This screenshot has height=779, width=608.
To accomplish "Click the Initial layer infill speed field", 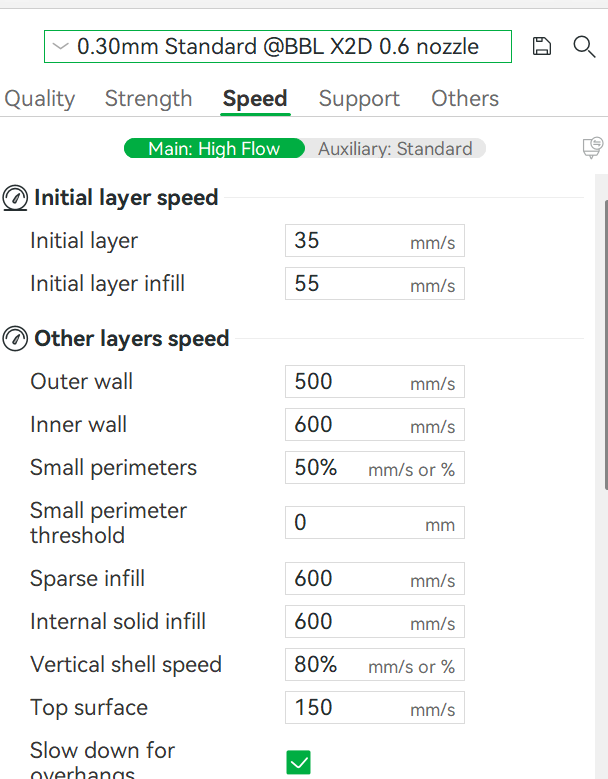I will pyautogui.click(x=375, y=284).
